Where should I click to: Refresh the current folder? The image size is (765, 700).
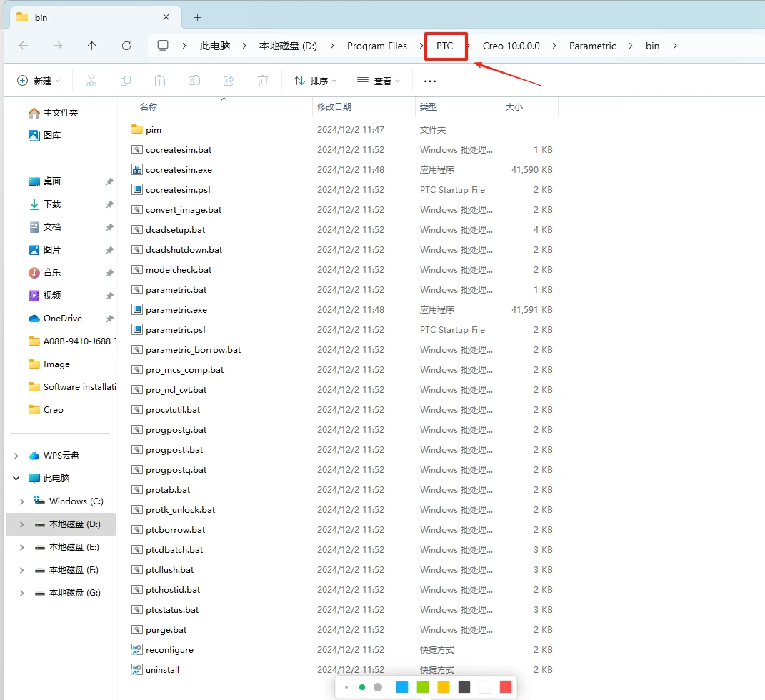click(126, 46)
